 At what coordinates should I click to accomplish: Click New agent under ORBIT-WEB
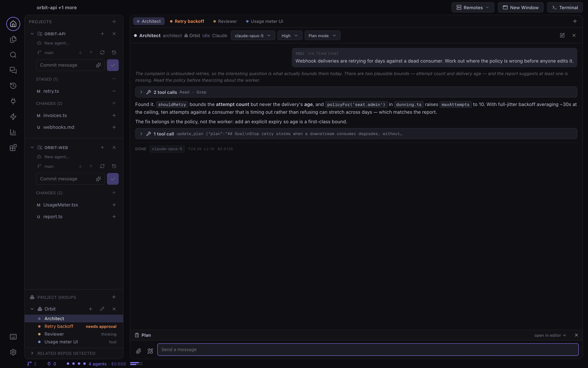57,157
